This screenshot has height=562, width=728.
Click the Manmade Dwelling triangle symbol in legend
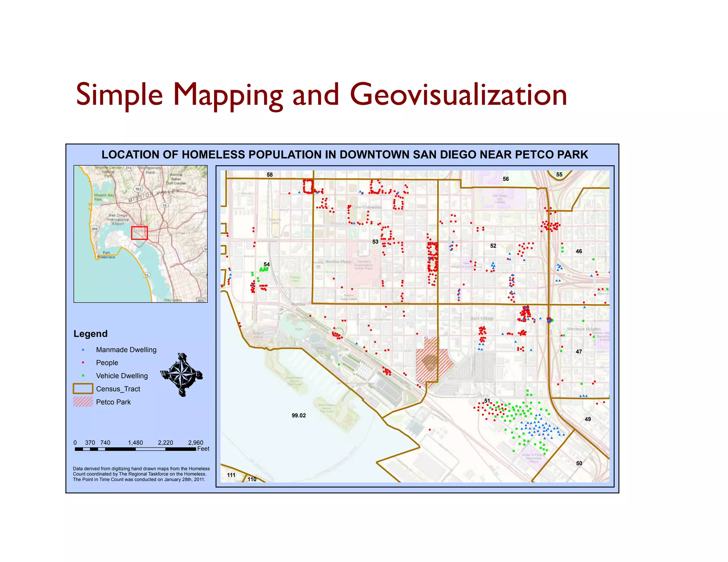tap(83, 350)
